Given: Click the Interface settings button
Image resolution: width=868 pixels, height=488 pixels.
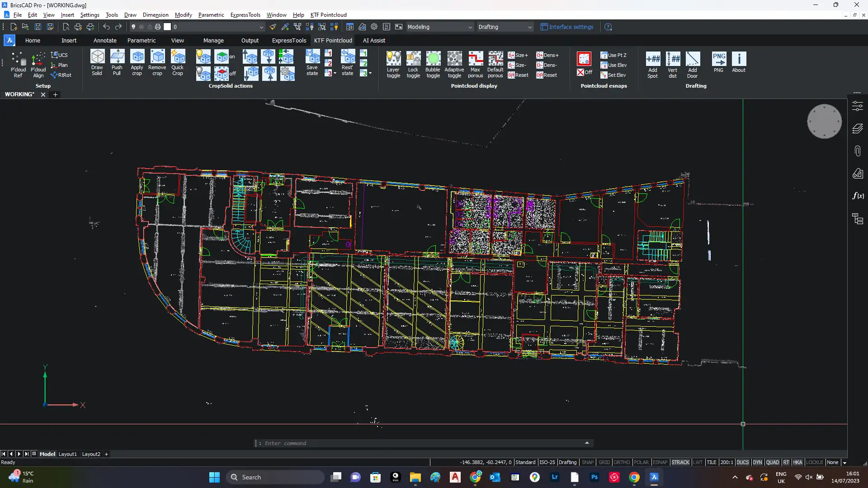Looking at the screenshot, I should 567,27.
